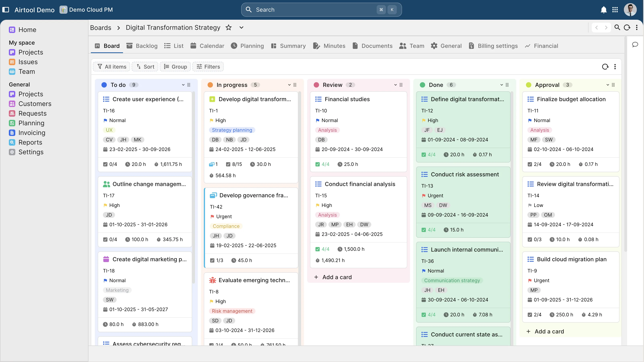Click the 2/4 checklist on TI-11 card
This screenshot has height=362, width=644.
[x=534, y=164]
